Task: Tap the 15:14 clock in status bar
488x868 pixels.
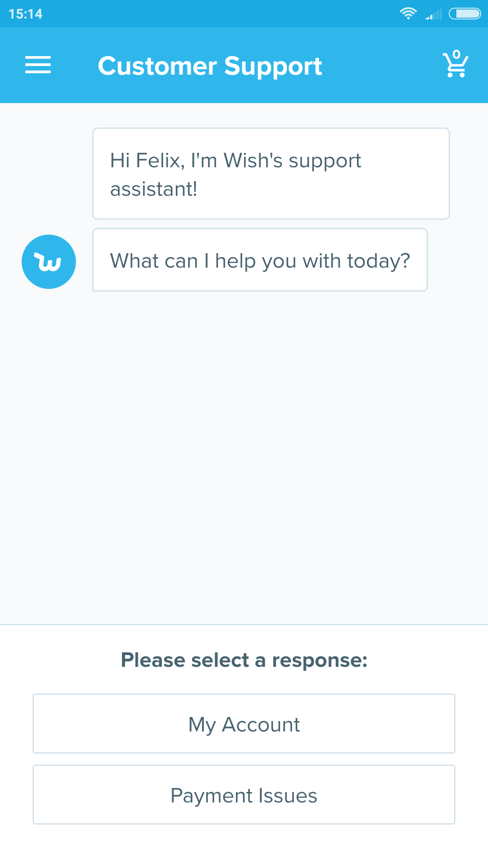Action: click(25, 14)
